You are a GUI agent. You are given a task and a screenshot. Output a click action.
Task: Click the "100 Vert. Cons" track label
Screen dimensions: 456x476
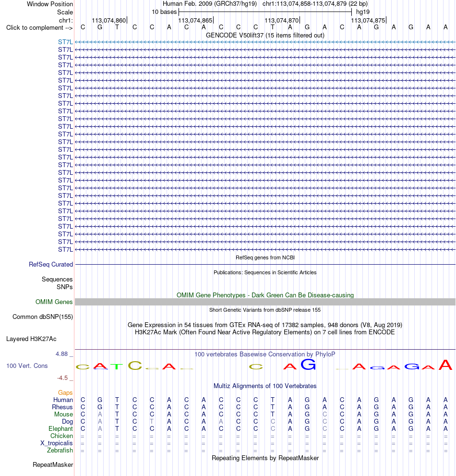click(27, 366)
